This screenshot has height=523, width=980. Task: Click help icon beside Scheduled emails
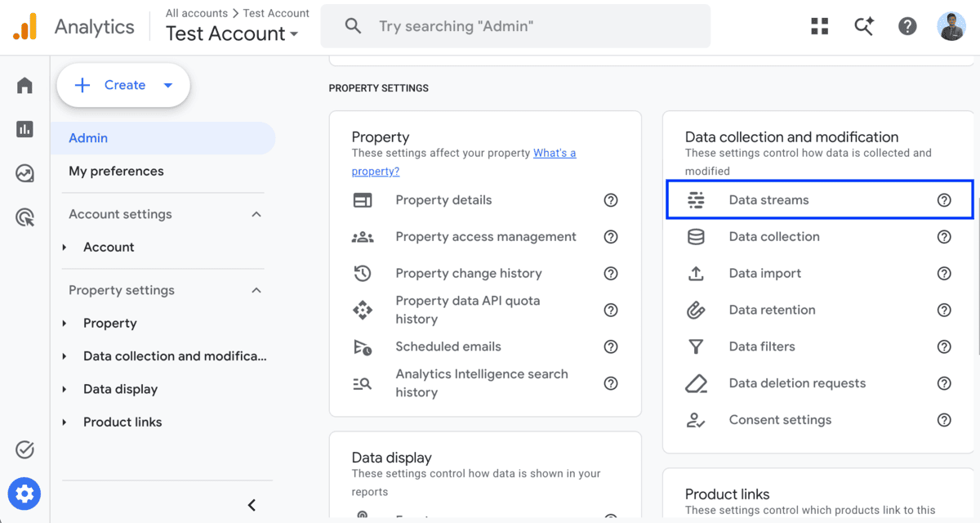[611, 346]
